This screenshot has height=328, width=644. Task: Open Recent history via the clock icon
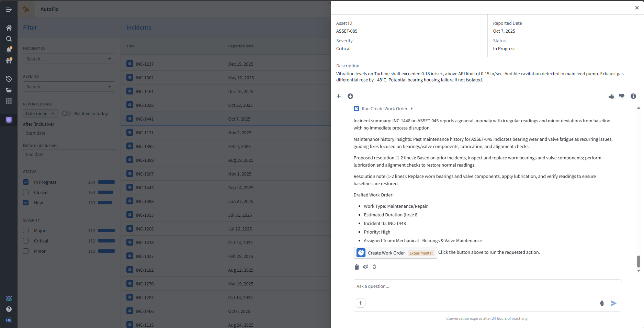pos(9,79)
